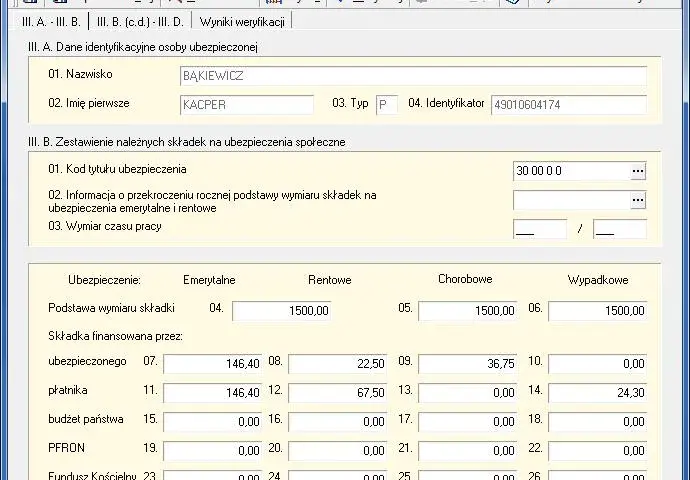Click field 20 PFRON Rentowe
Image resolution: width=690 pixels, height=480 pixels.
click(338, 451)
